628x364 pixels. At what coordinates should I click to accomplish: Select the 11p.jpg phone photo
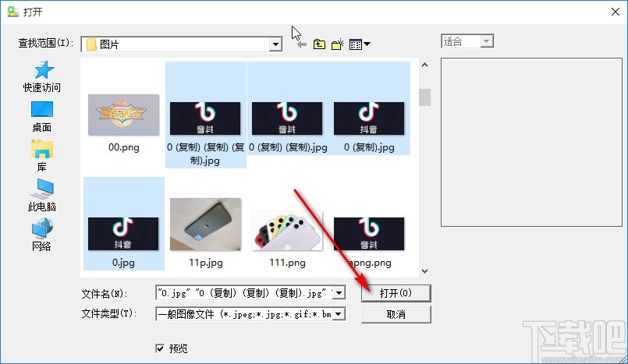(x=205, y=224)
